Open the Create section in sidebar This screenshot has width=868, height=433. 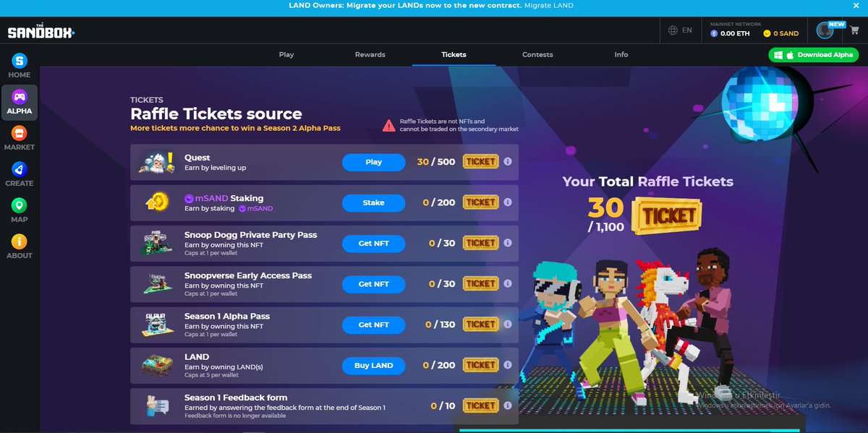(x=20, y=174)
